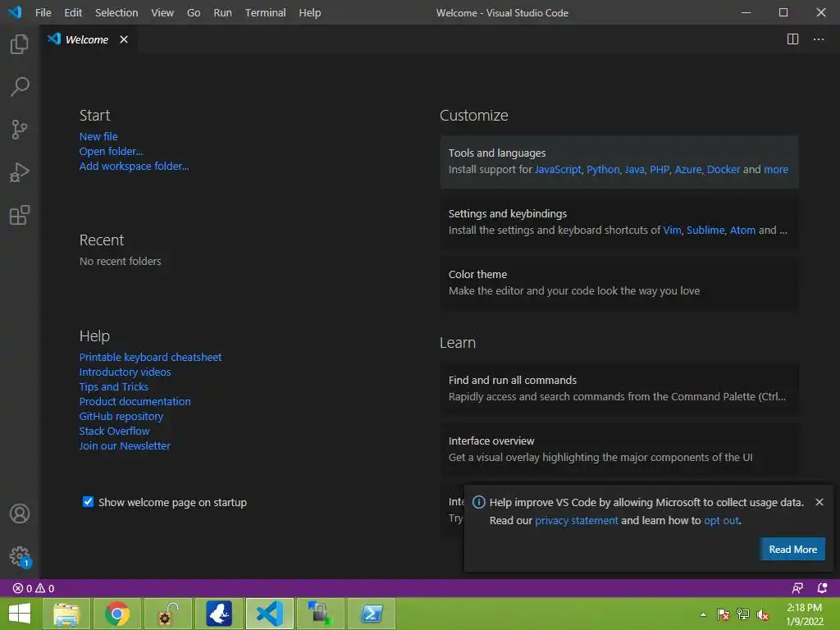840x630 pixels.
Task: Open the Run and Debug view
Action: tap(20, 172)
